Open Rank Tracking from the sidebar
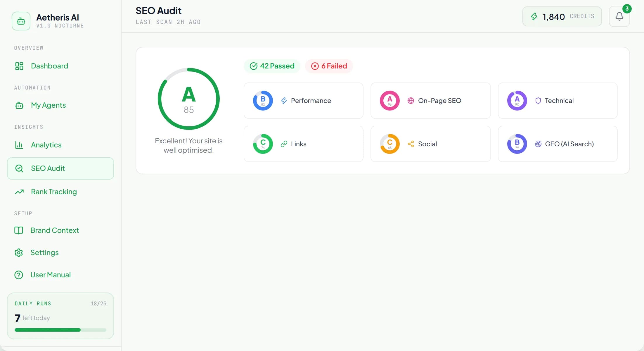This screenshot has width=644, height=351. 60,192
